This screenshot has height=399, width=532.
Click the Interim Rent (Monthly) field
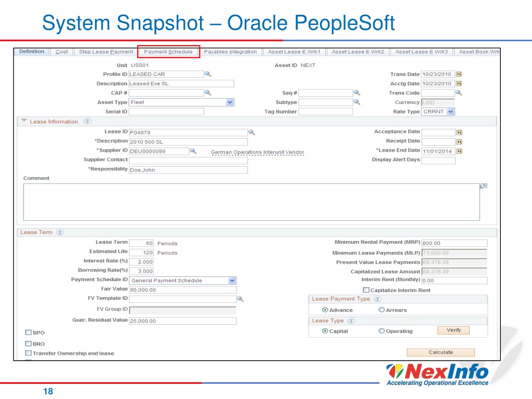coord(454,280)
